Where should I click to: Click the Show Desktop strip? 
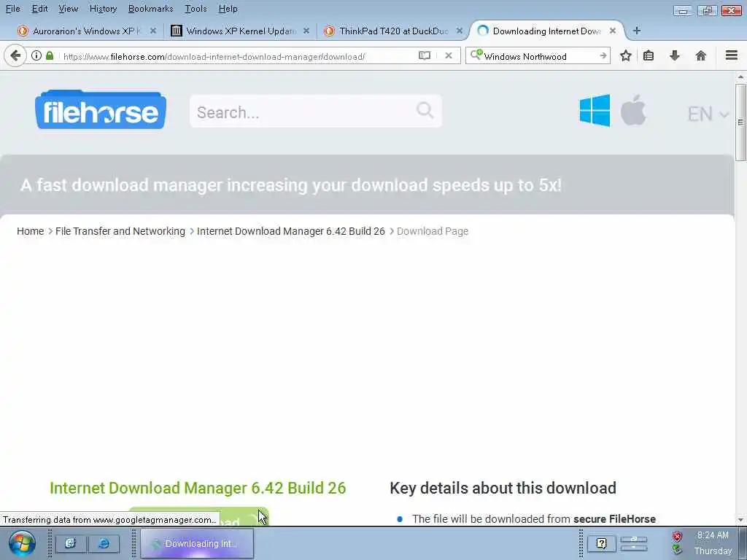click(x=742, y=543)
